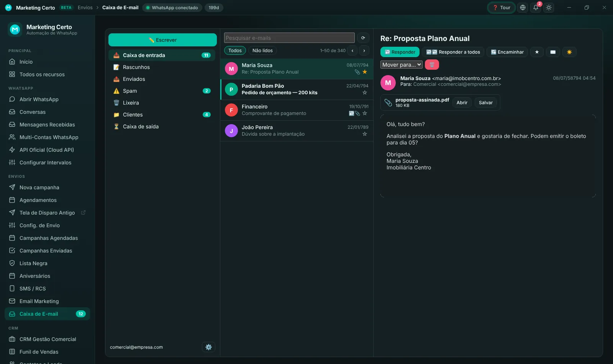Viewport: 613px width, 364px height.
Task: Toggle light/dark theme icon
Action: 549,8
